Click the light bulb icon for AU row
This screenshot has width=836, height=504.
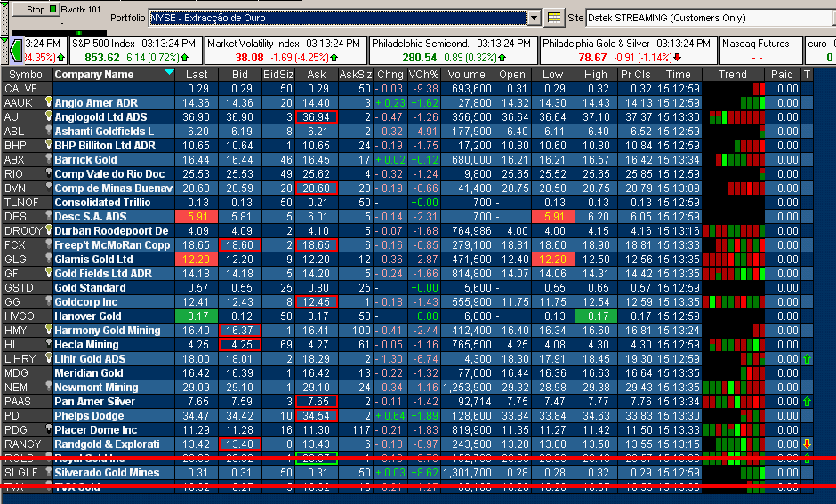coord(49,116)
